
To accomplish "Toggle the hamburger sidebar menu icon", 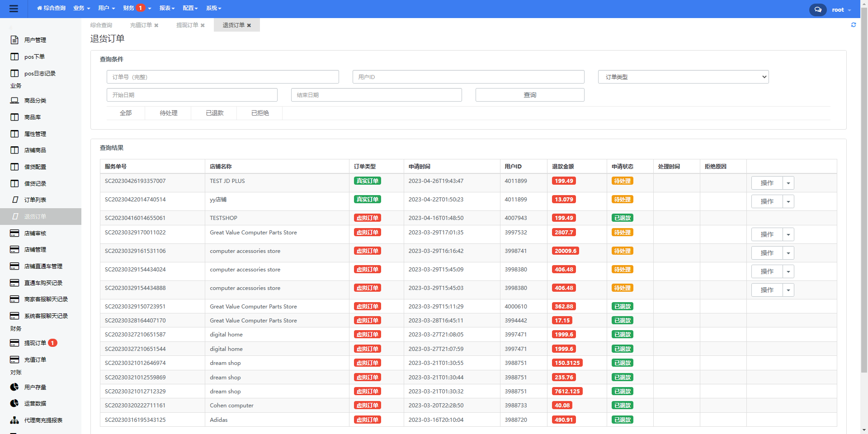I will [x=14, y=9].
